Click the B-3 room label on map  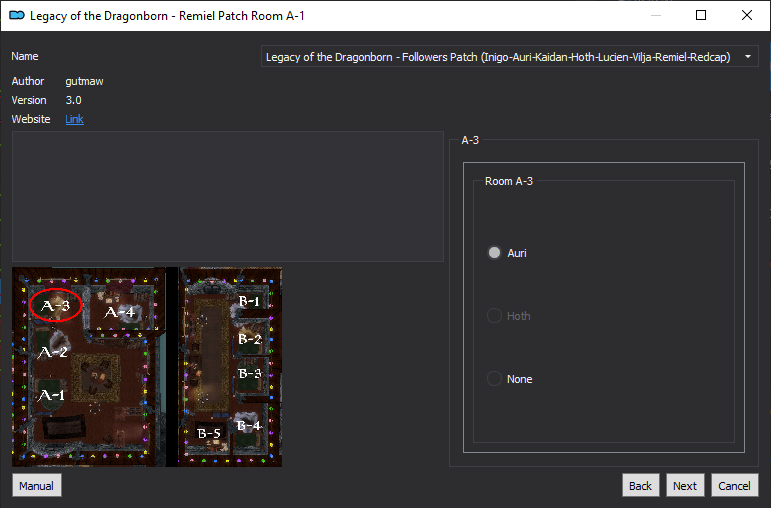coord(249,373)
